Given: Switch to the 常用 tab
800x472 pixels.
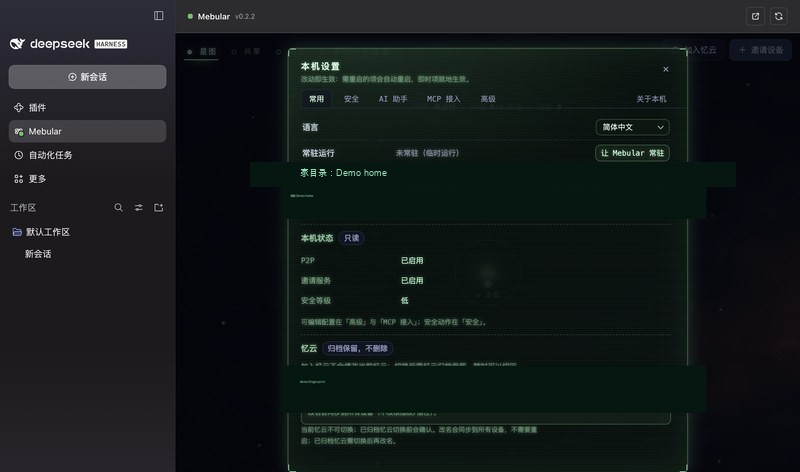Looking at the screenshot, I should pos(316,99).
